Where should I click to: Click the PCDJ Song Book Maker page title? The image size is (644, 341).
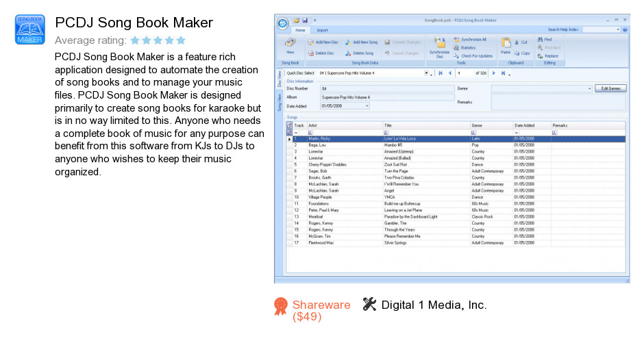[134, 23]
